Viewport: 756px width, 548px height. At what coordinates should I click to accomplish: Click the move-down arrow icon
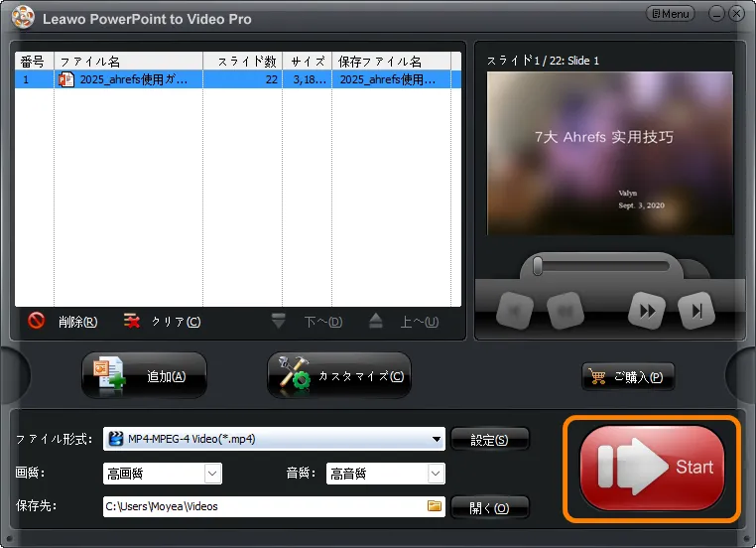coord(278,321)
